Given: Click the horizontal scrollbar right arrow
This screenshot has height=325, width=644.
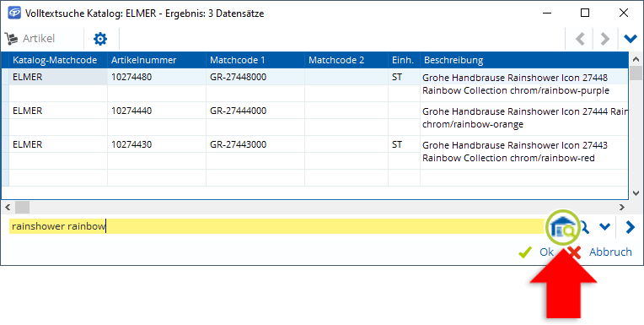Looking at the screenshot, I should [622, 208].
